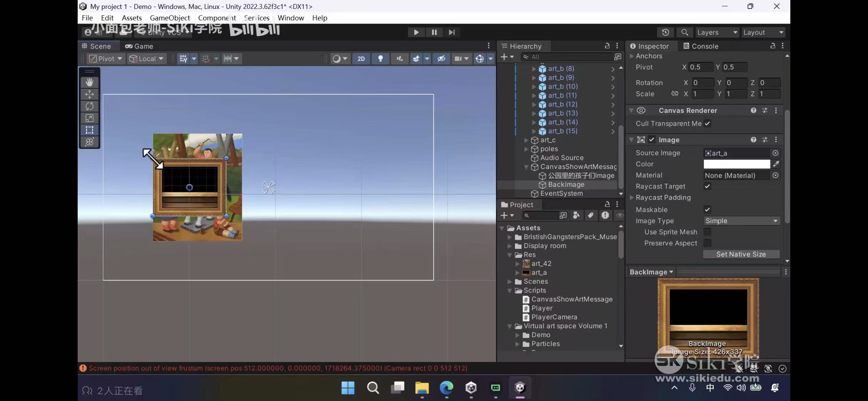This screenshot has height=401, width=868.
Task: Toggle Maskable checkbox
Action: coord(707,210)
